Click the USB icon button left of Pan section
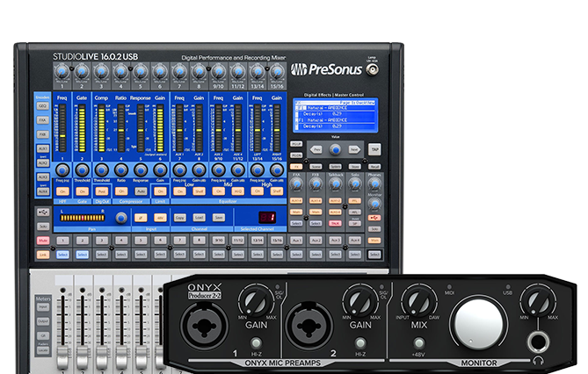Screen dimensions: 588x374 43,212
